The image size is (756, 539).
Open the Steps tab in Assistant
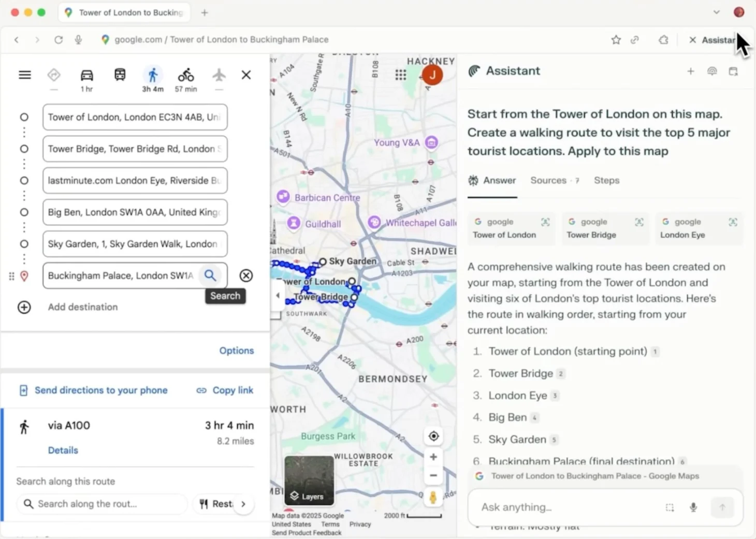tap(606, 181)
